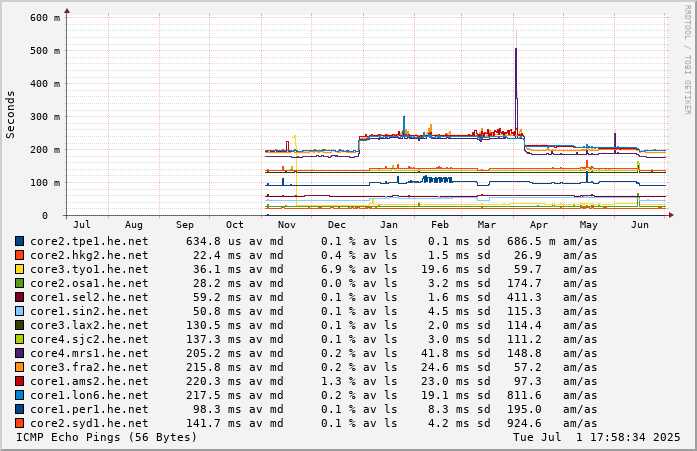Click the 19.6 ms standard deviation value
697x451 pixels.
click(x=445, y=269)
